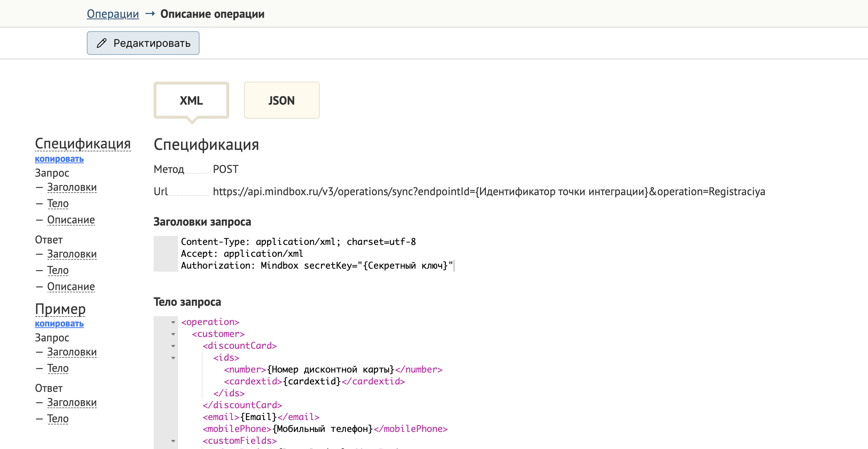The image size is (868, 449).
Task: Click the <number> element line in the body
Action: pos(333,370)
